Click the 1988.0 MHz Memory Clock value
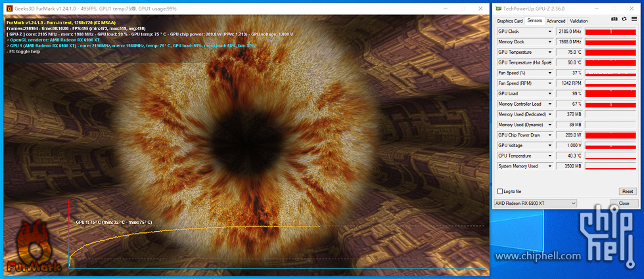Viewport: 644px width, 279px height. (569, 42)
